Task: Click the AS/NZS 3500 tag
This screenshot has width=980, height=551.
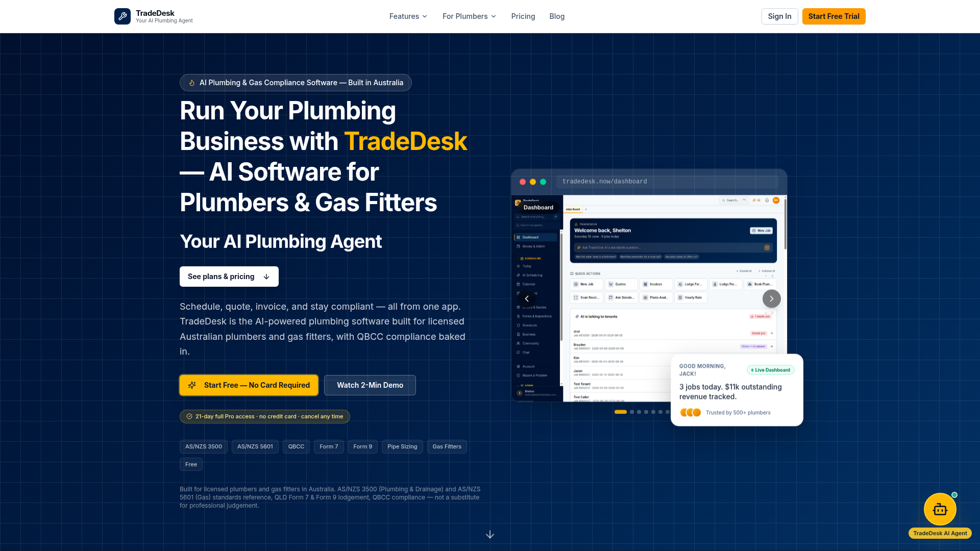Action: point(203,447)
